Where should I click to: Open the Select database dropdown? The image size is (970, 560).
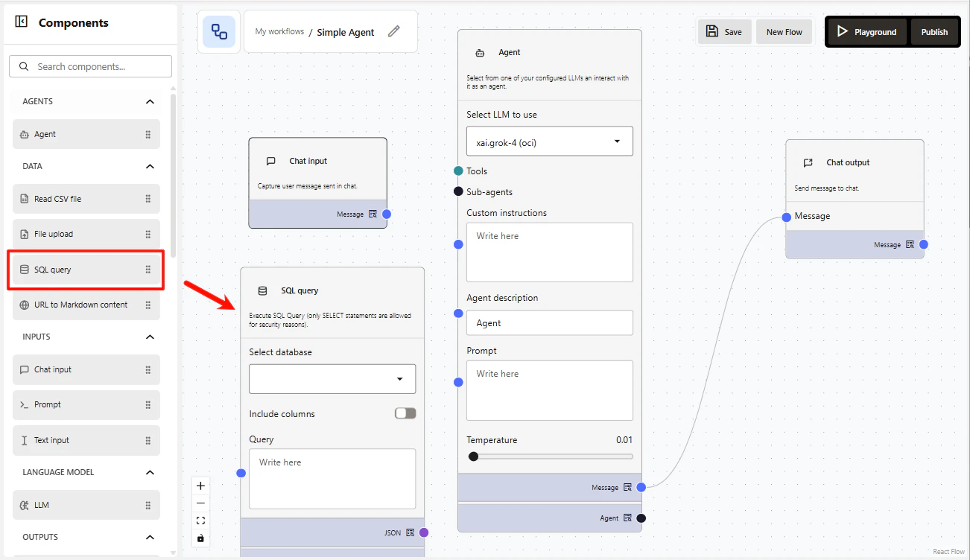[332, 379]
